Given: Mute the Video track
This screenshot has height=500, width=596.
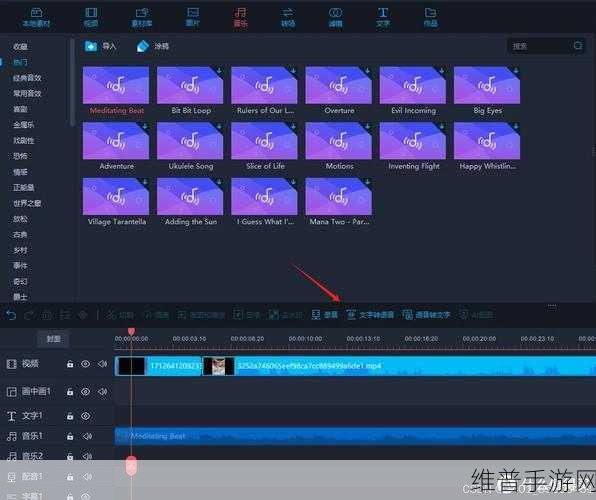Looking at the screenshot, I should 103,364.
